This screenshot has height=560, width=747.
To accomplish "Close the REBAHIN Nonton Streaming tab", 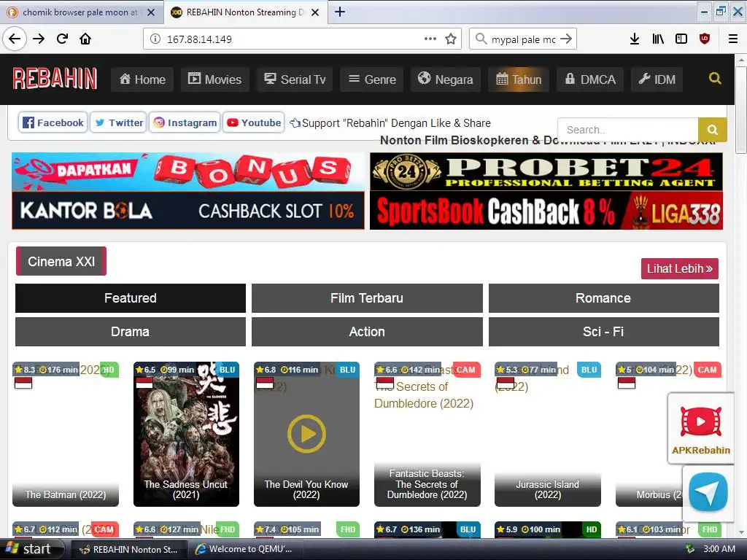I will (315, 12).
